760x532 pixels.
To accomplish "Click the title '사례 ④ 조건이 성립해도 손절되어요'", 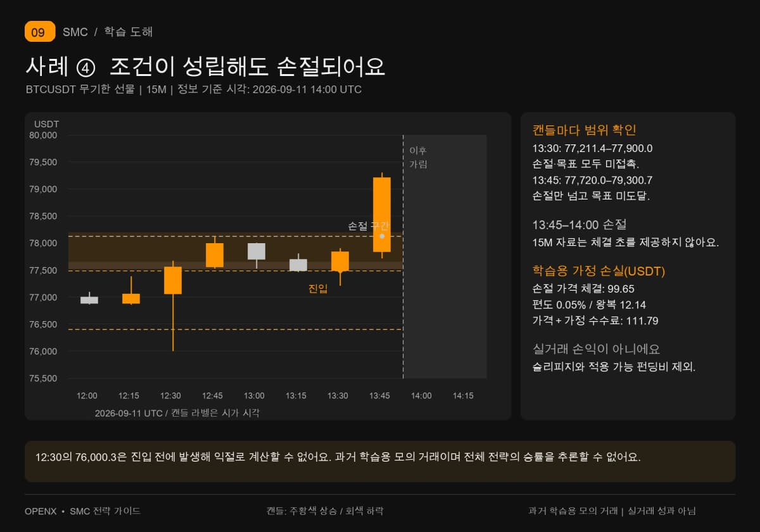I will point(205,67).
